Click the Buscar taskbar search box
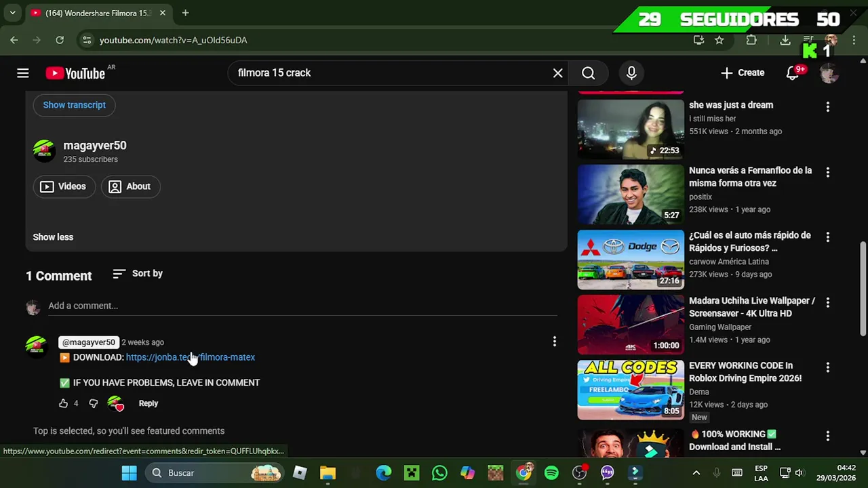868x488 pixels. (x=214, y=472)
